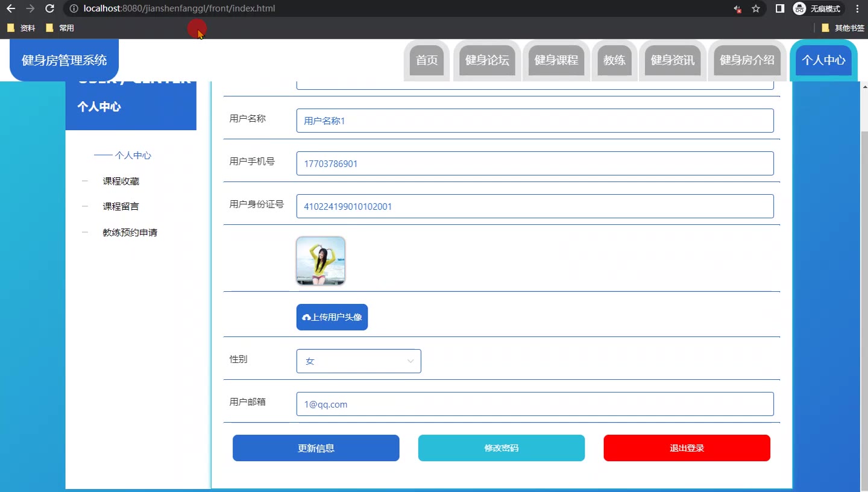Click the 更新信息 button
The height and width of the screenshot is (492, 868).
click(x=316, y=448)
